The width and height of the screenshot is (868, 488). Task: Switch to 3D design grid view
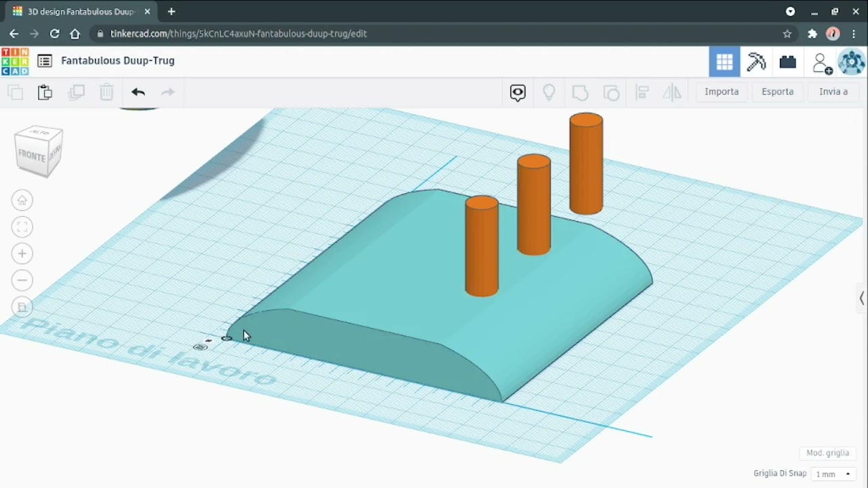click(x=724, y=62)
